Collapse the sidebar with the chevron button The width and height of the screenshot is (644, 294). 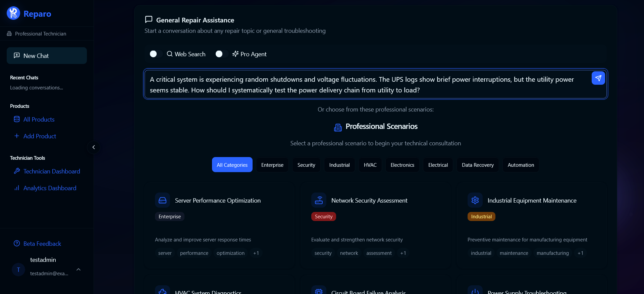click(94, 147)
